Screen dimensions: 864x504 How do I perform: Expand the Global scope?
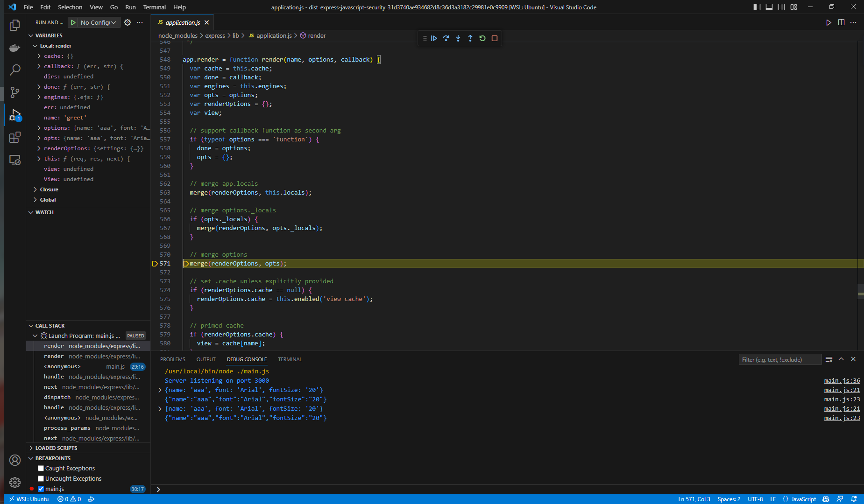[x=35, y=200]
